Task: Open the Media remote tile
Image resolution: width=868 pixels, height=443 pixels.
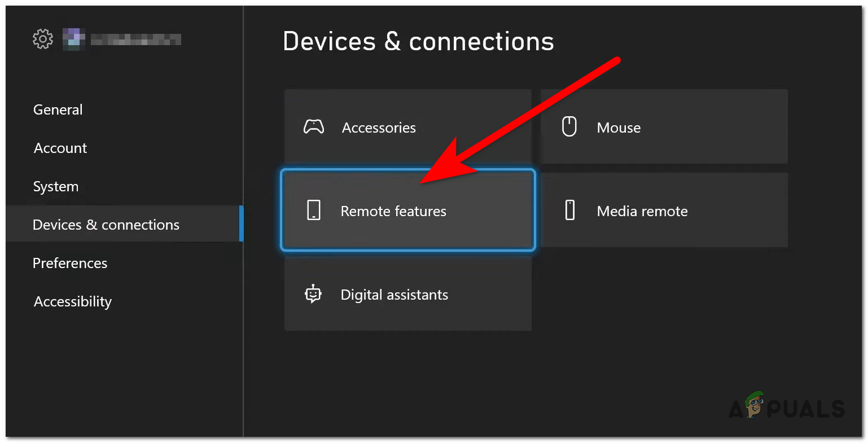Action: pos(664,209)
